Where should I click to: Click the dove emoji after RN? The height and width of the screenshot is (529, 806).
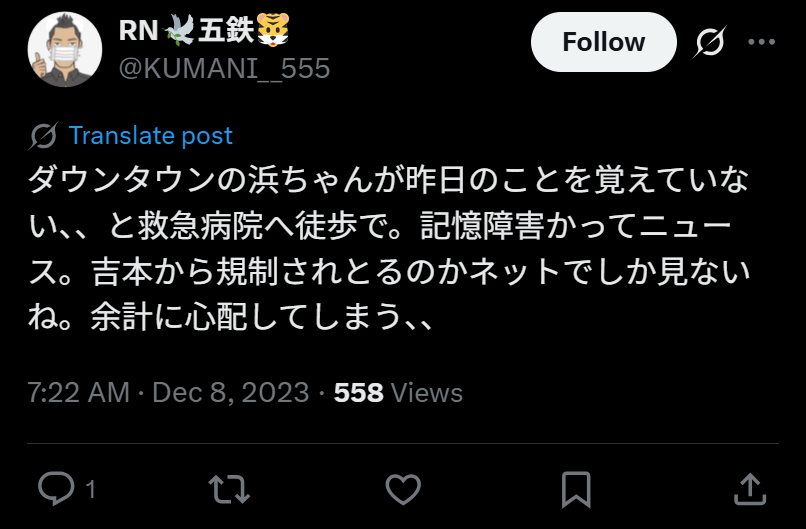(179, 30)
